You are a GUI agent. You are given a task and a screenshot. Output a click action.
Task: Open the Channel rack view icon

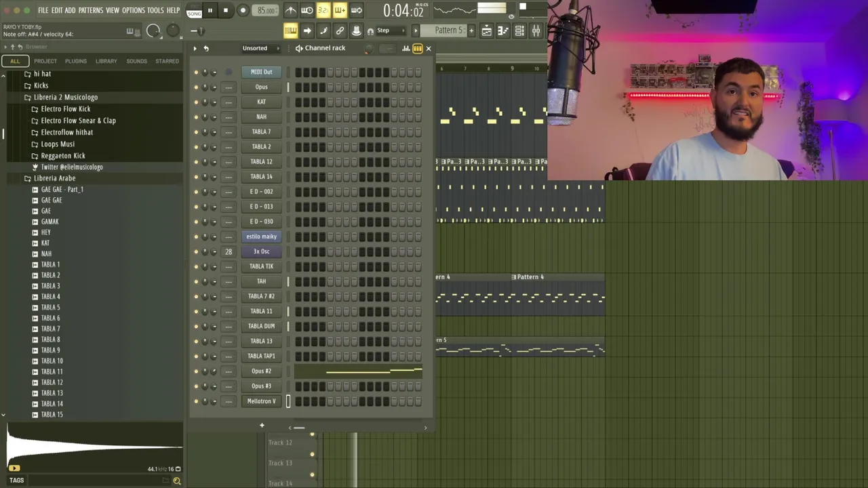519,30
